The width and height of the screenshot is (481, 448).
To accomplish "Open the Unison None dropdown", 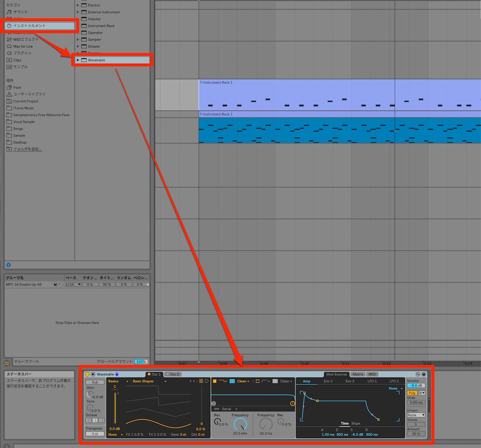I will click(416, 415).
